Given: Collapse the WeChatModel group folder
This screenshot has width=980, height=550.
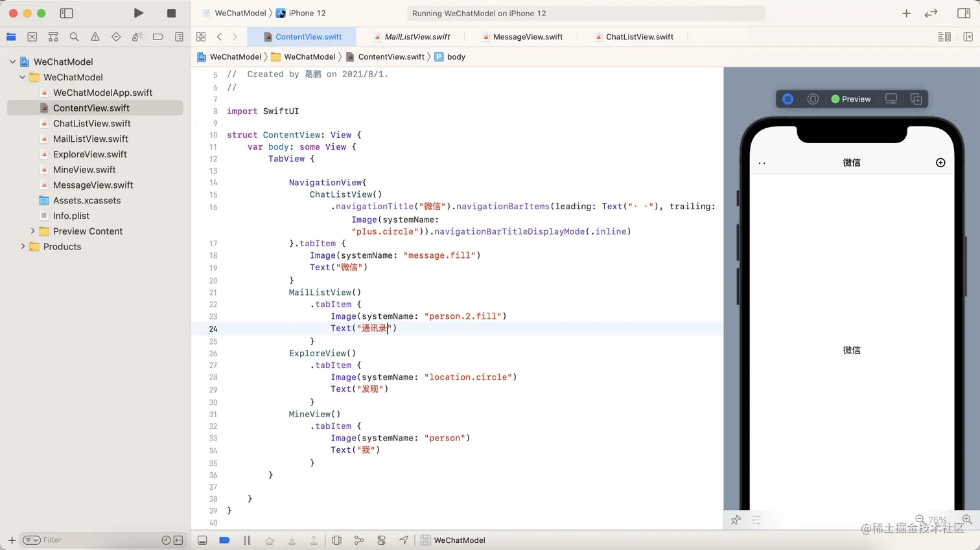Looking at the screenshot, I should pyautogui.click(x=23, y=77).
